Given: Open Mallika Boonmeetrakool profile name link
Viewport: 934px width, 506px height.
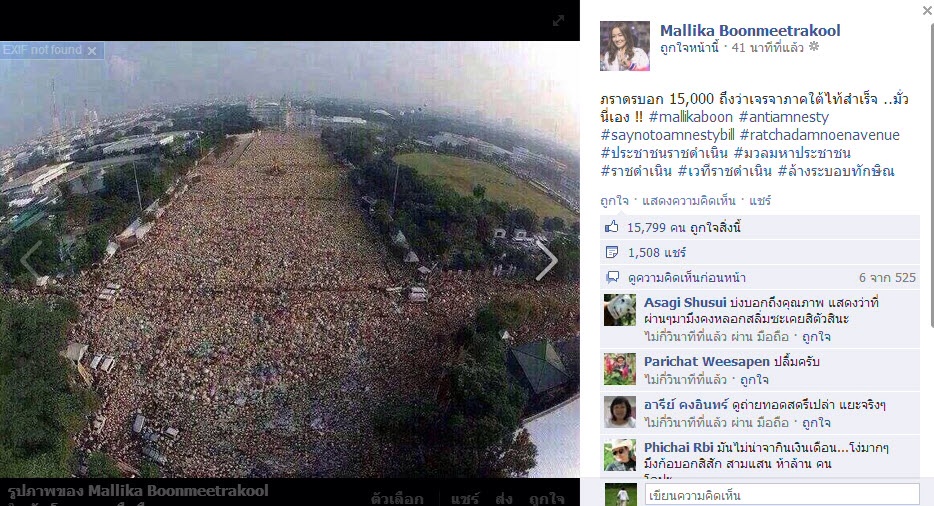Looking at the screenshot, I should point(750,30).
